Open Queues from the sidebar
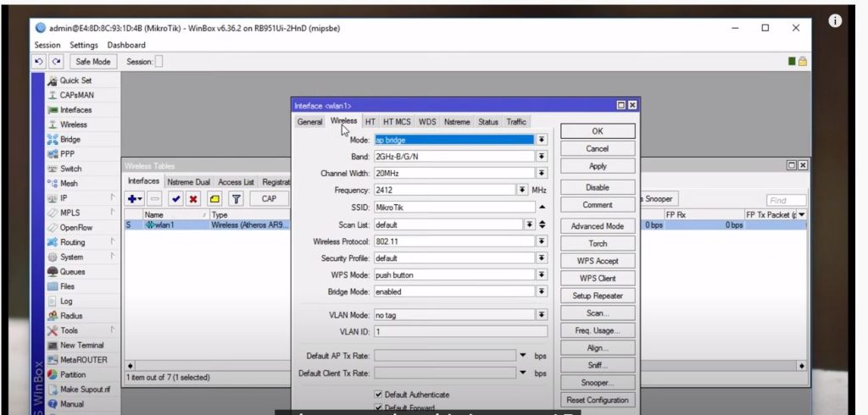 point(73,272)
